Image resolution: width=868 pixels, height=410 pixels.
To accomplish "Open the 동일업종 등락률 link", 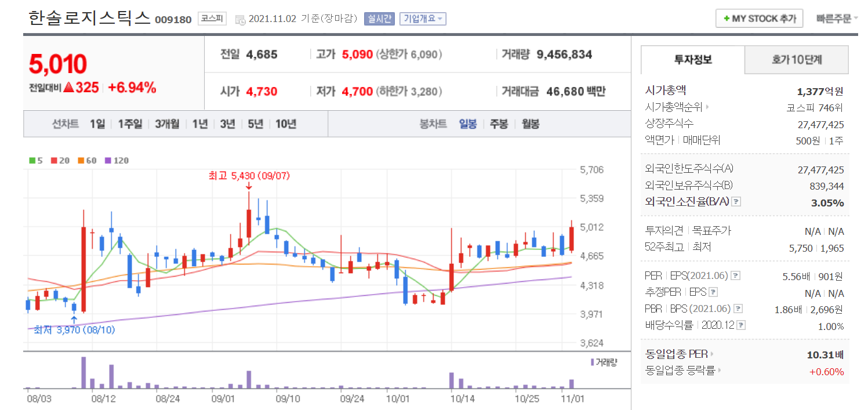I will pos(684,371).
